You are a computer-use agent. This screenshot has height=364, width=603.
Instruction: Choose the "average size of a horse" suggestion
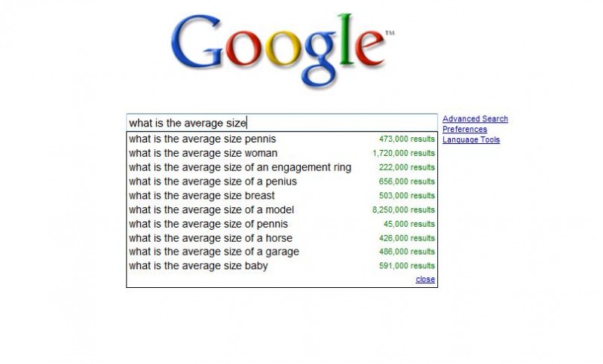point(210,238)
